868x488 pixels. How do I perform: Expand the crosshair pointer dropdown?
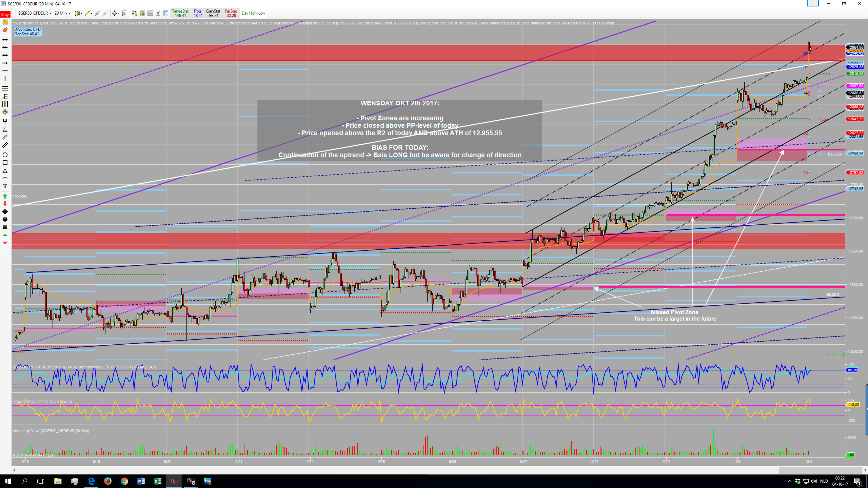116,13
